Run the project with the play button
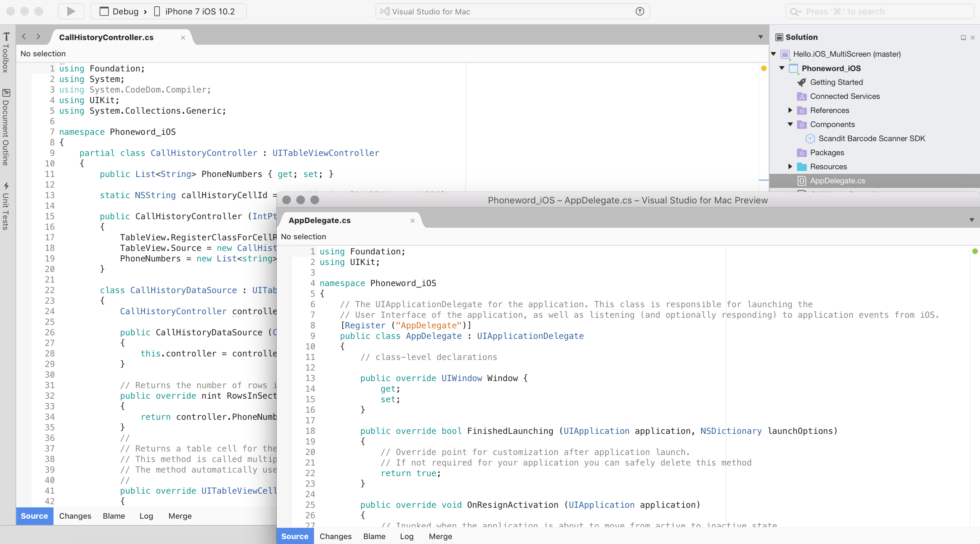Image resolution: width=980 pixels, height=544 pixels. [x=71, y=11]
